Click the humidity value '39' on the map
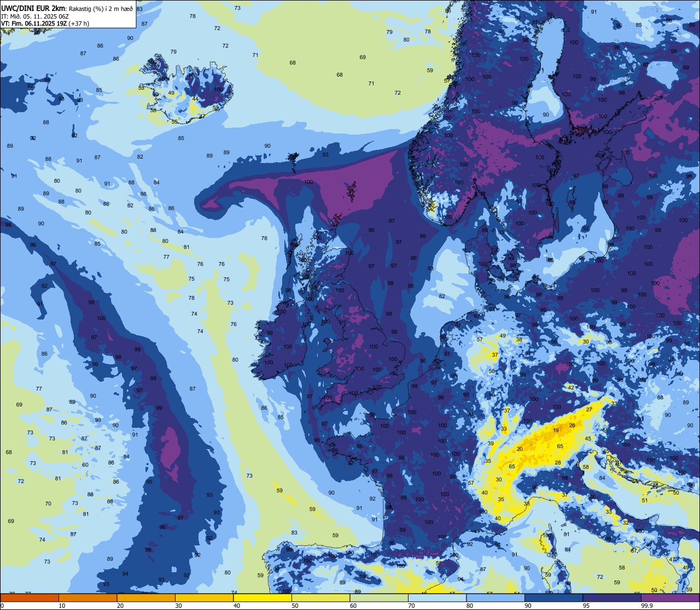The width and height of the screenshot is (700, 610). click(x=491, y=444)
